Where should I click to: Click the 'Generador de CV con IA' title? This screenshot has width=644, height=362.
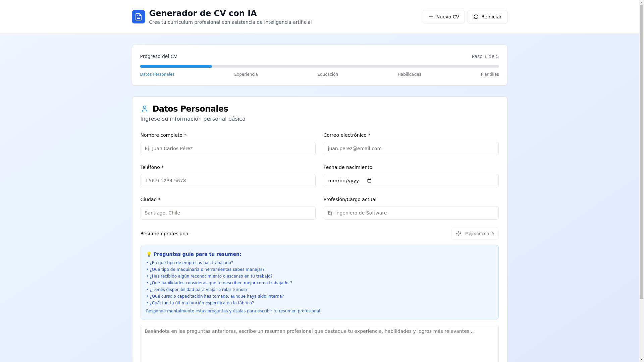pyautogui.click(x=203, y=13)
